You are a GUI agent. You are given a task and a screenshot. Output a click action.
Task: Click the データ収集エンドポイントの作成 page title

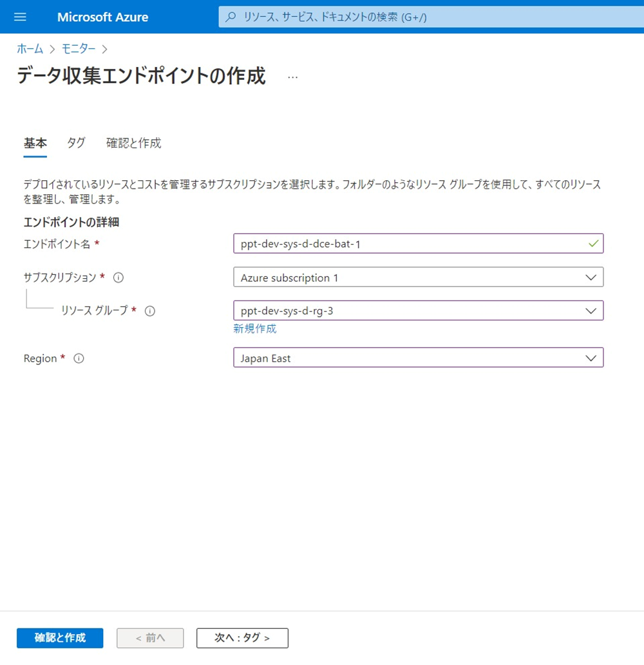click(x=141, y=76)
